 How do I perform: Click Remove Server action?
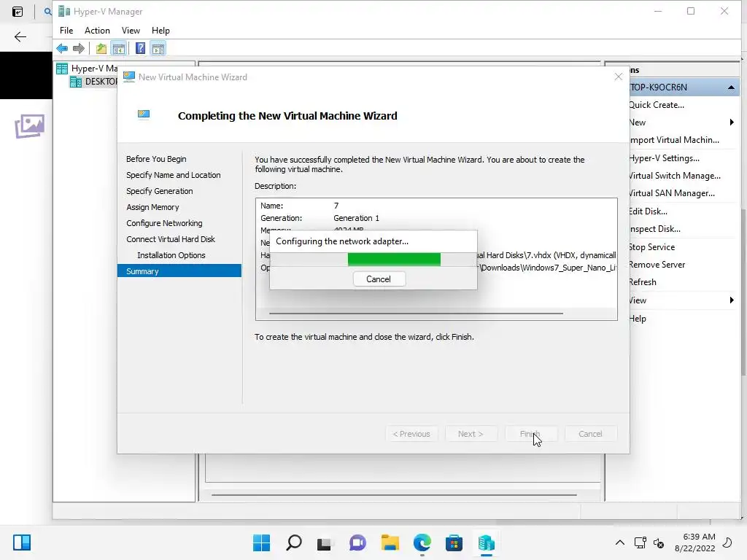point(657,265)
